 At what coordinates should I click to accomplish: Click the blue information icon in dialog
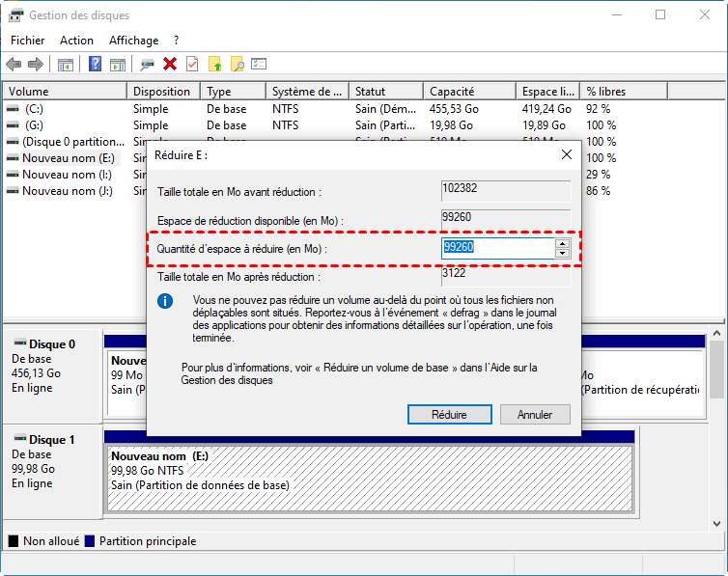pyautogui.click(x=165, y=301)
